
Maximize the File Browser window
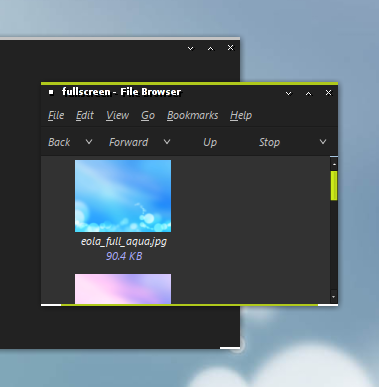pyautogui.click(x=309, y=94)
